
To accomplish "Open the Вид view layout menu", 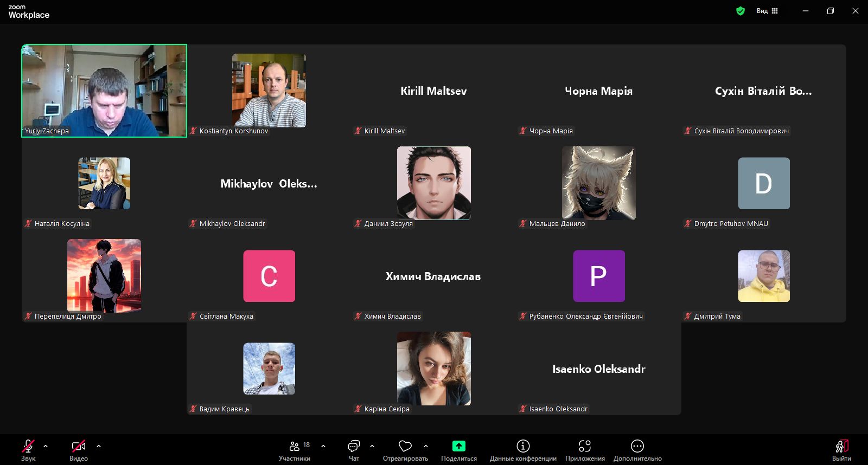I will point(767,11).
